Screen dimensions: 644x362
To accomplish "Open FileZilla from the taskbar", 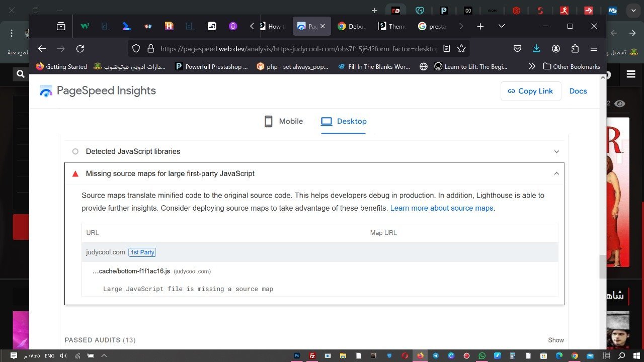I will click(312, 355).
